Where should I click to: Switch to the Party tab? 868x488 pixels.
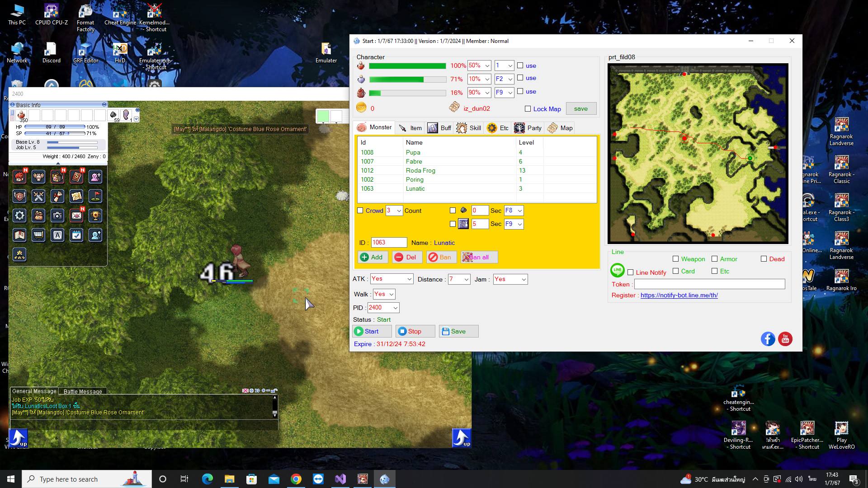528,128
